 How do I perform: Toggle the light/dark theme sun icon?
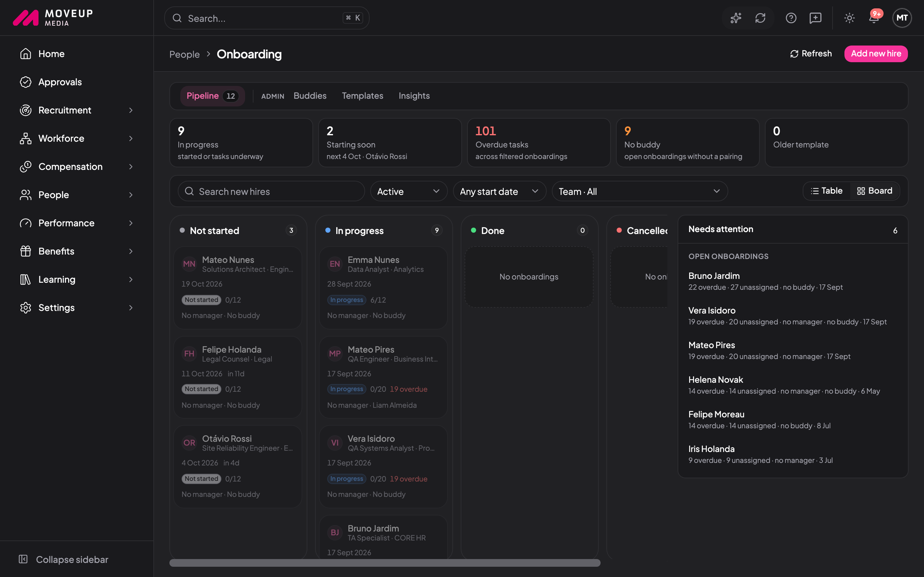(x=849, y=18)
